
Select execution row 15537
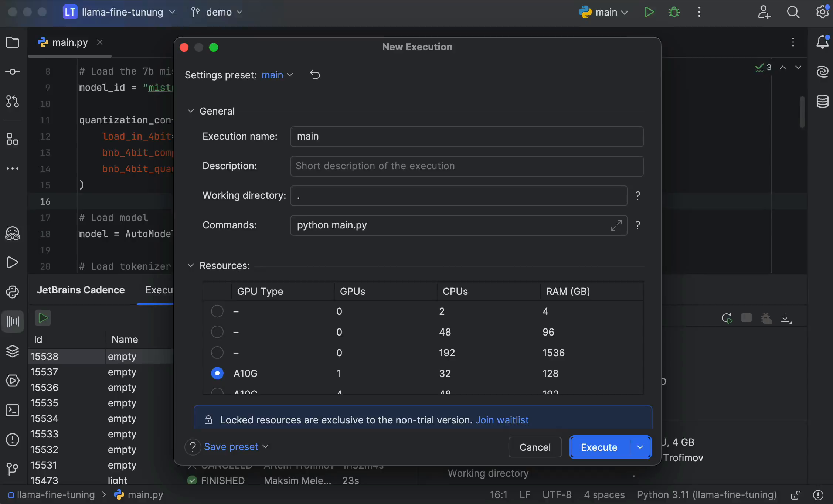101,372
